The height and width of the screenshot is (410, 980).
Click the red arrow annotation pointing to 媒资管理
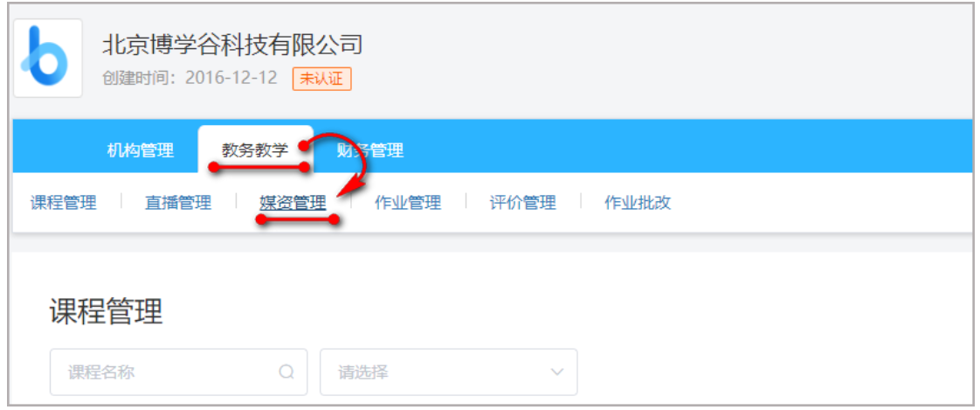(338, 167)
